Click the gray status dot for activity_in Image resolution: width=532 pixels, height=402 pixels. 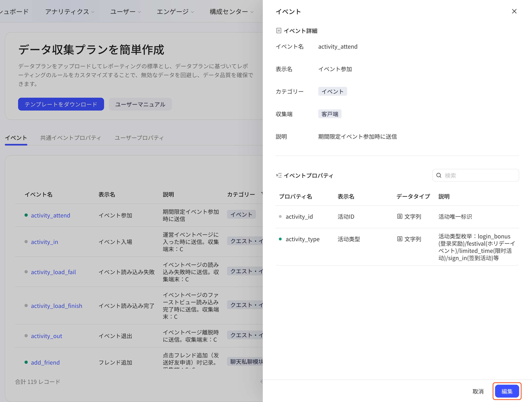point(26,242)
